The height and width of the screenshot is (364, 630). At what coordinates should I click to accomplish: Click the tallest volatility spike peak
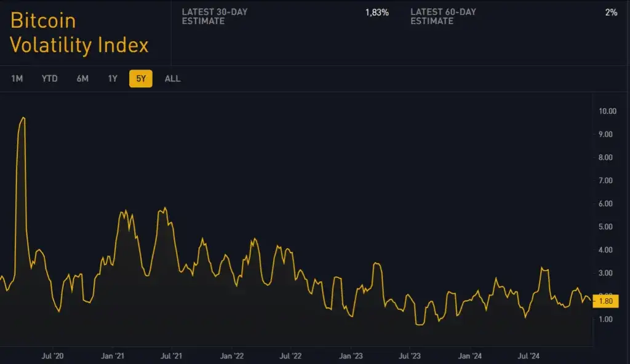tap(23, 117)
